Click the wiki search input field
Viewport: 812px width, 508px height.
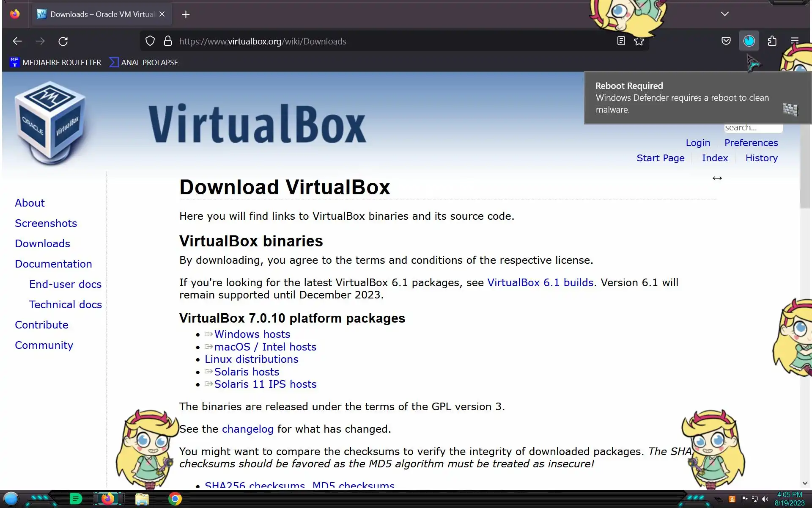[x=753, y=128]
